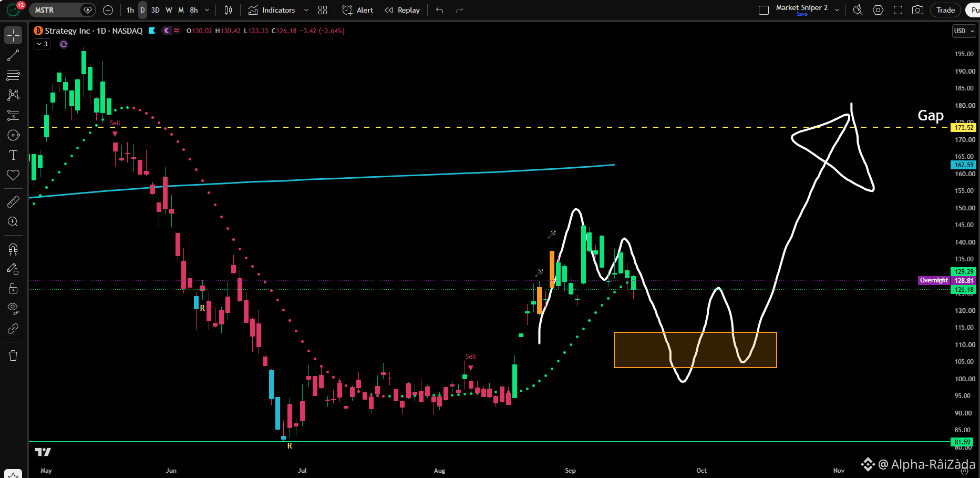Click the Trade button
980x478 pixels.
945,10
